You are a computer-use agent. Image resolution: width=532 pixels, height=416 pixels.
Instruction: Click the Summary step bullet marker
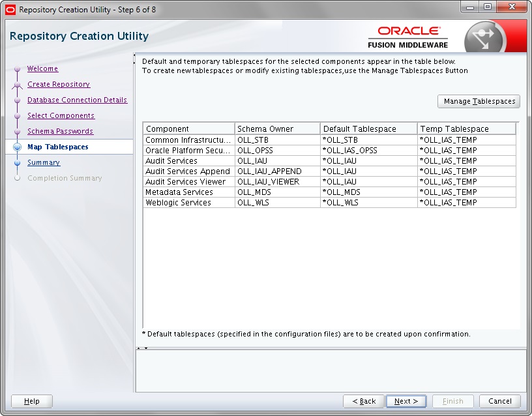[x=18, y=163]
